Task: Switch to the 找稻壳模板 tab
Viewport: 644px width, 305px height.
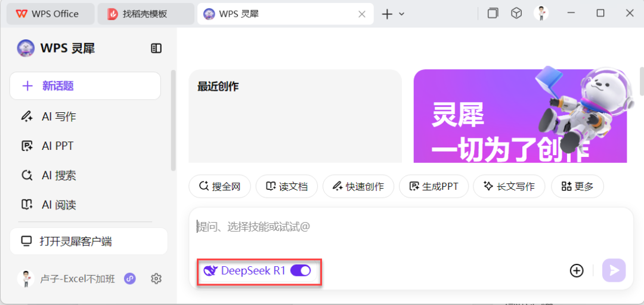Action: (x=146, y=14)
